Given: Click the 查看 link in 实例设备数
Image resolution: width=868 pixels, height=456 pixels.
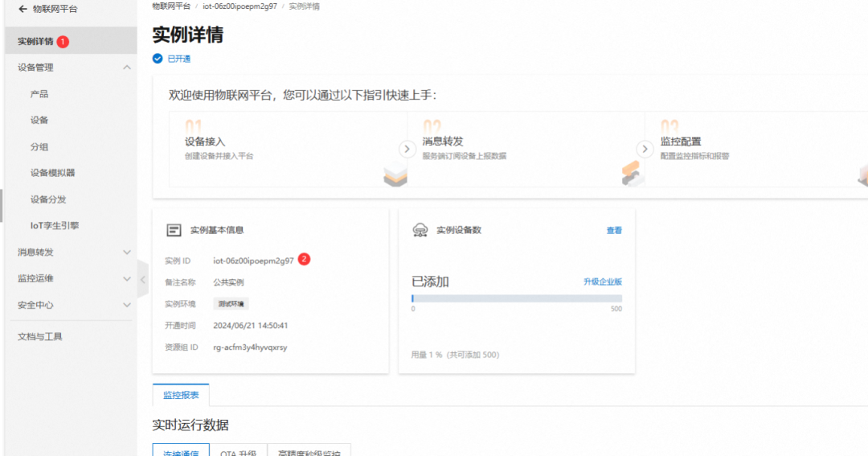Looking at the screenshot, I should coord(614,230).
